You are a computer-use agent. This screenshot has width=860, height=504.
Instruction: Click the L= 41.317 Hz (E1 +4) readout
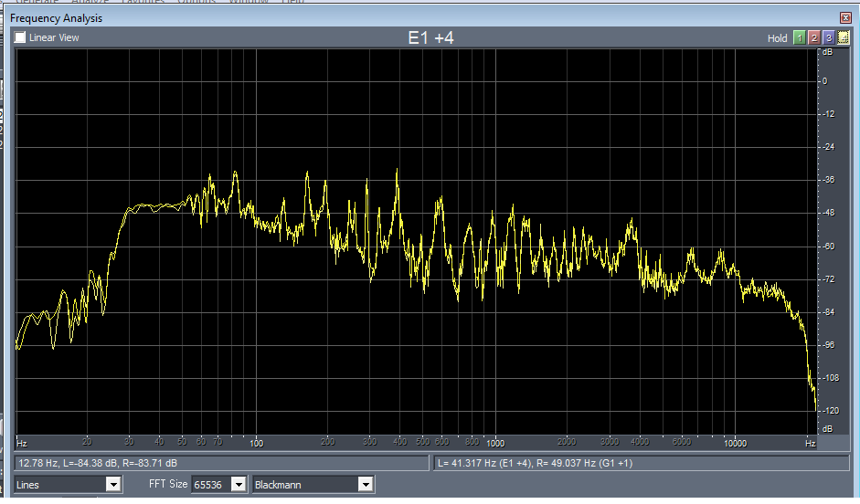[642, 463]
